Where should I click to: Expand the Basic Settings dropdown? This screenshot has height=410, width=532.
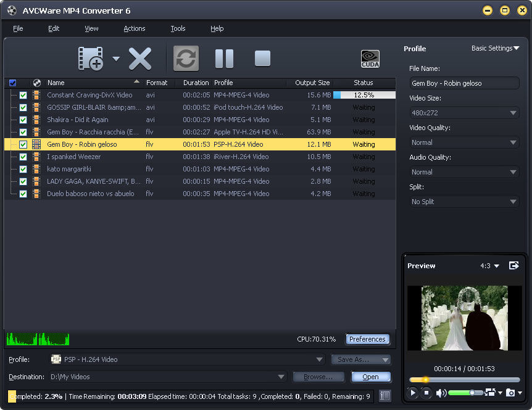(x=495, y=48)
